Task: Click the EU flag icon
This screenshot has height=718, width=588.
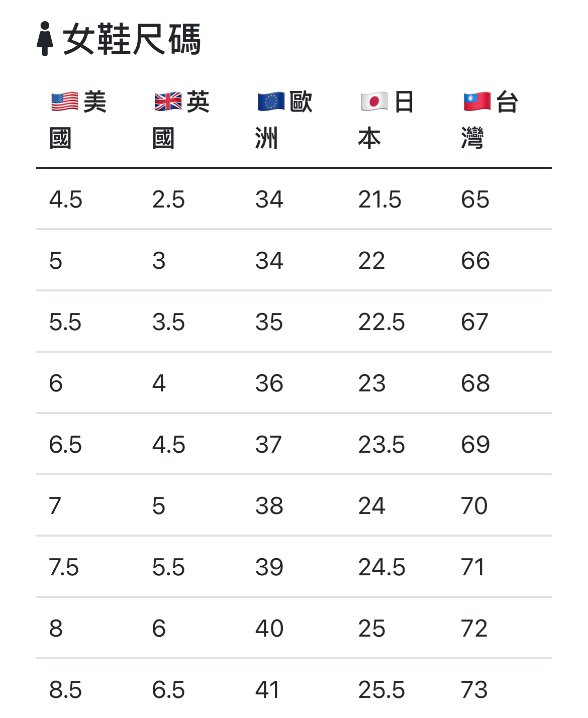Action: coord(271,102)
